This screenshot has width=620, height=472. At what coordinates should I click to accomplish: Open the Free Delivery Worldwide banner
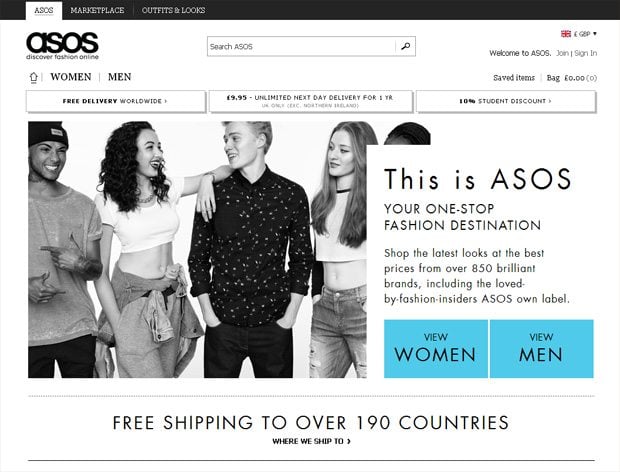pos(115,101)
